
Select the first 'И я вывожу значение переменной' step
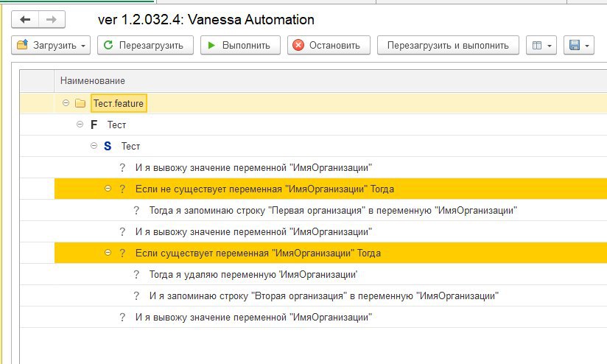314,167
